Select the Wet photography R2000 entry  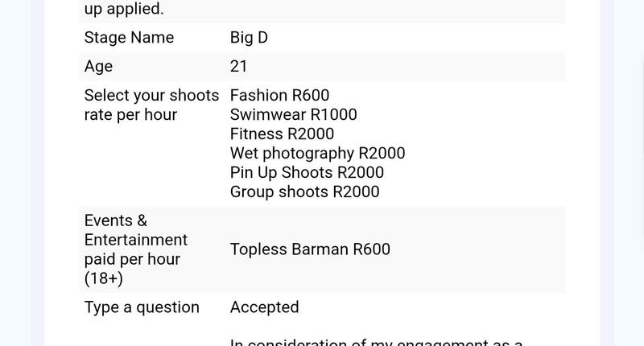[317, 153]
